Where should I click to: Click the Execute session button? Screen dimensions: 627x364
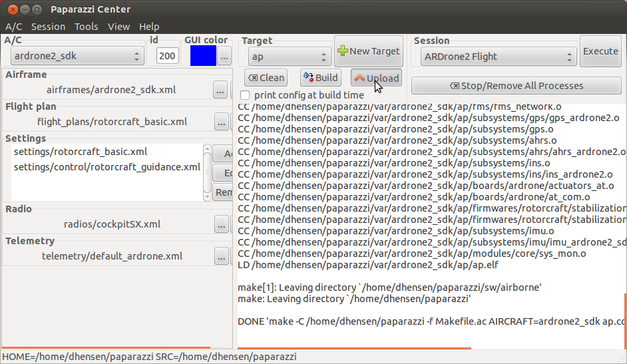click(x=600, y=51)
